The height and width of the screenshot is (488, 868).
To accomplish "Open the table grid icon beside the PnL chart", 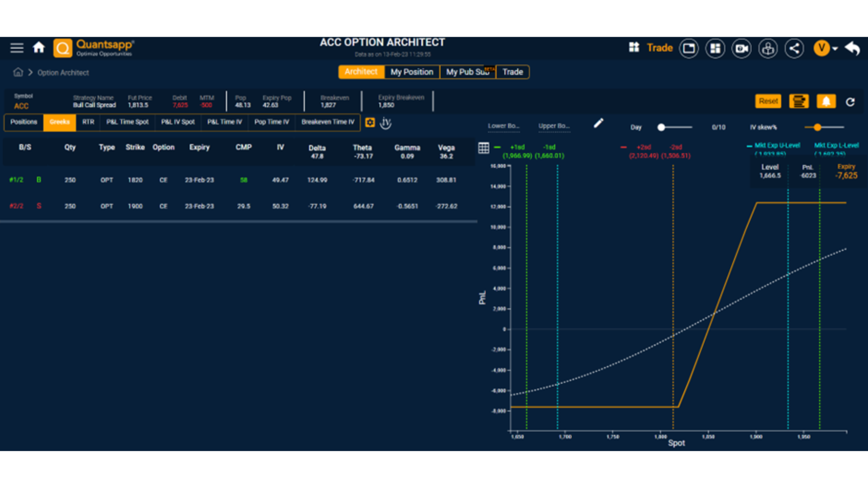I will [484, 148].
